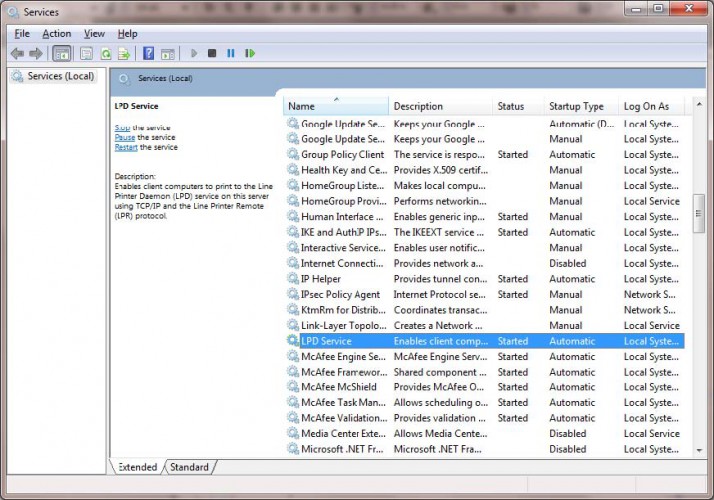Click the Refresh toolbar icon

[x=104, y=54]
